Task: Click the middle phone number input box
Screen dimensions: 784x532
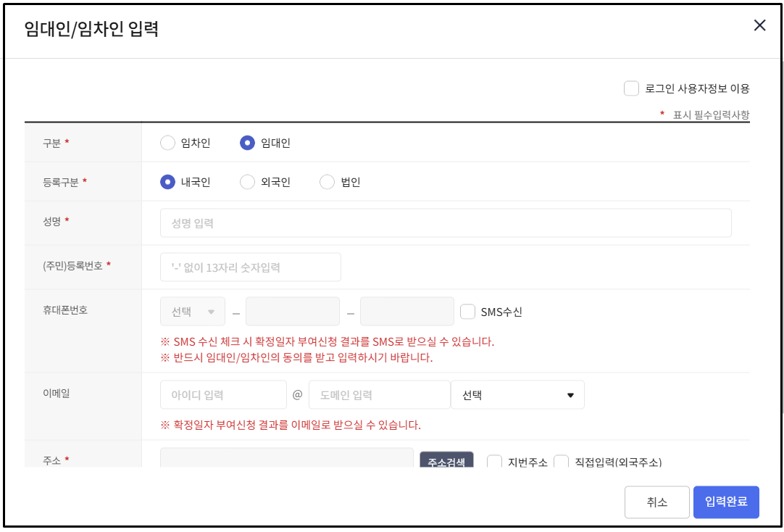Action: tap(293, 311)
